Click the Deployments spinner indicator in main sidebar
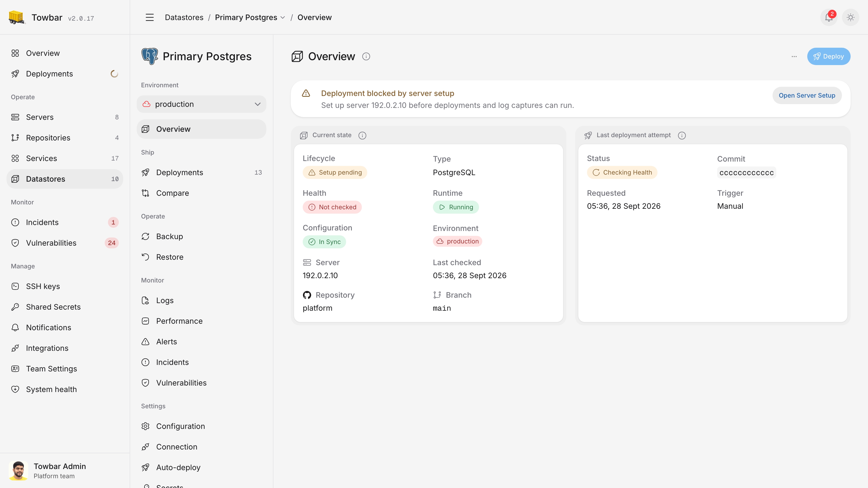This screenshot has width=868, height=488. [x=114, y=74]
